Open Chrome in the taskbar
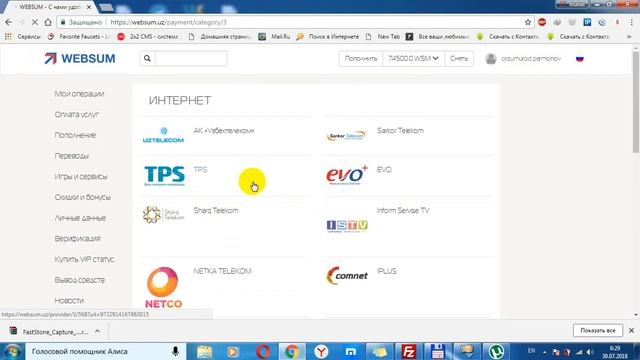640x360 pixels. (292, 351)
